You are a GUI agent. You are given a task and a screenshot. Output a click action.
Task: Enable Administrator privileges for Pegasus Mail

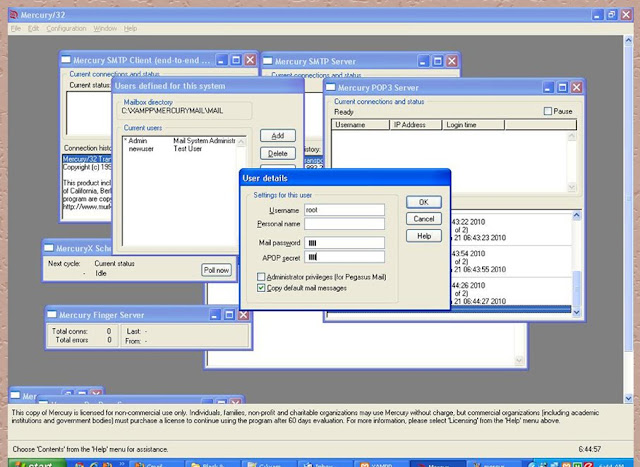261,277
